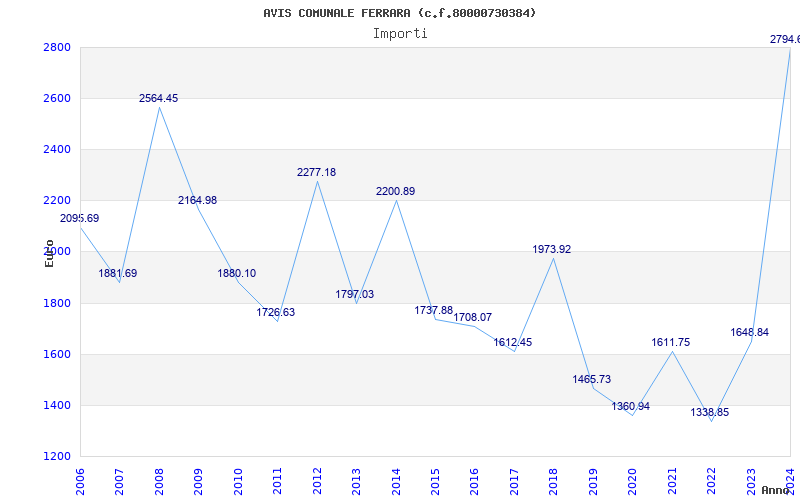Click the 1612.45 data label

512,342
